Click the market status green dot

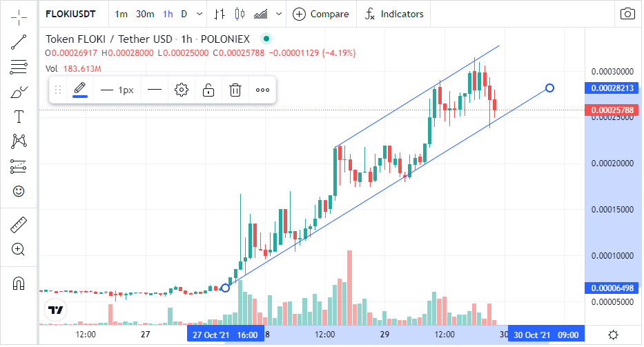(266, 39)
